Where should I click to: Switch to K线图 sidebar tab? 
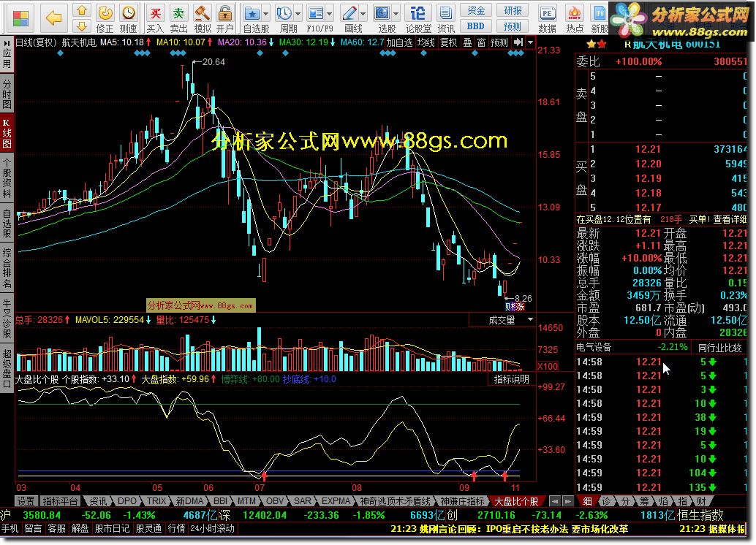7,134
